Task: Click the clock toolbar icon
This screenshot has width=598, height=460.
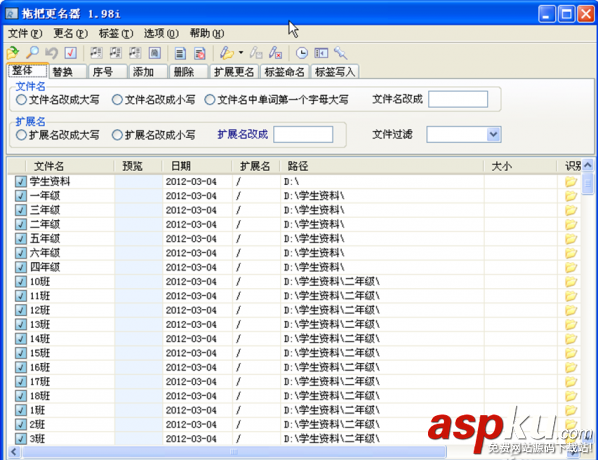Action: 302,53
